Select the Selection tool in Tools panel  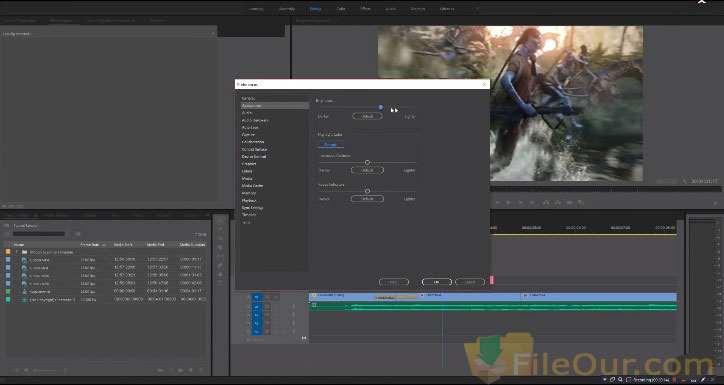[x=220, y=221]
